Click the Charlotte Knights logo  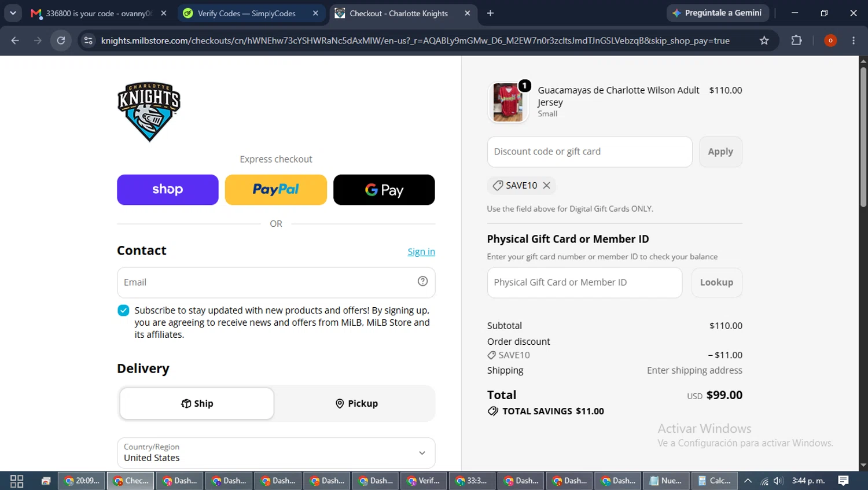click(x=149, y=112)
